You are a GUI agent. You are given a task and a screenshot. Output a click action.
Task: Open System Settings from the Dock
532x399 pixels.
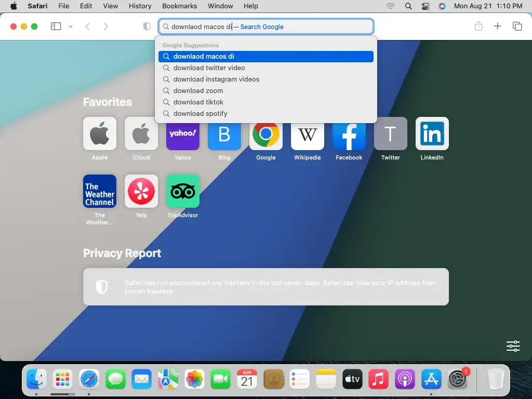pos(458,379)
